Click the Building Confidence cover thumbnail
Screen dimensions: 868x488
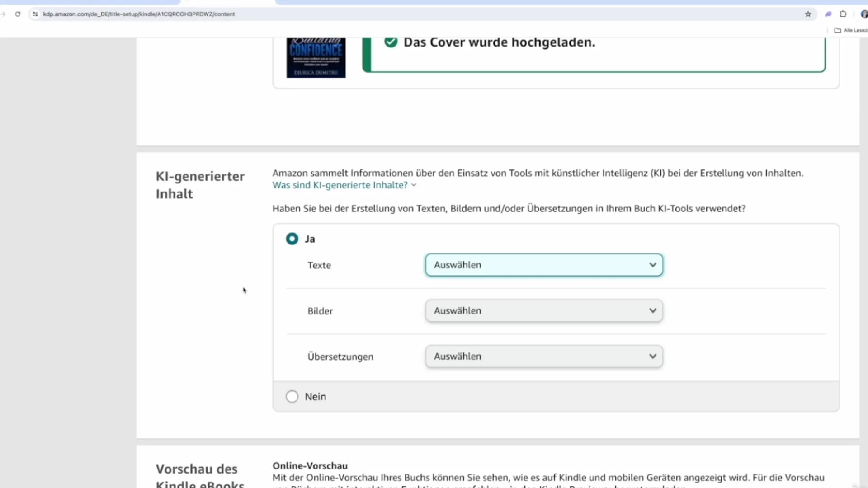(316, 57)
